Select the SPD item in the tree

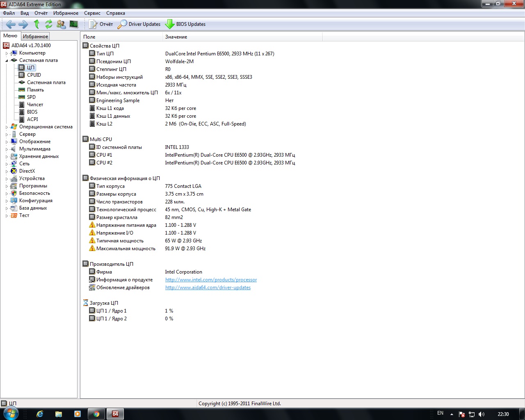[31, 97]
